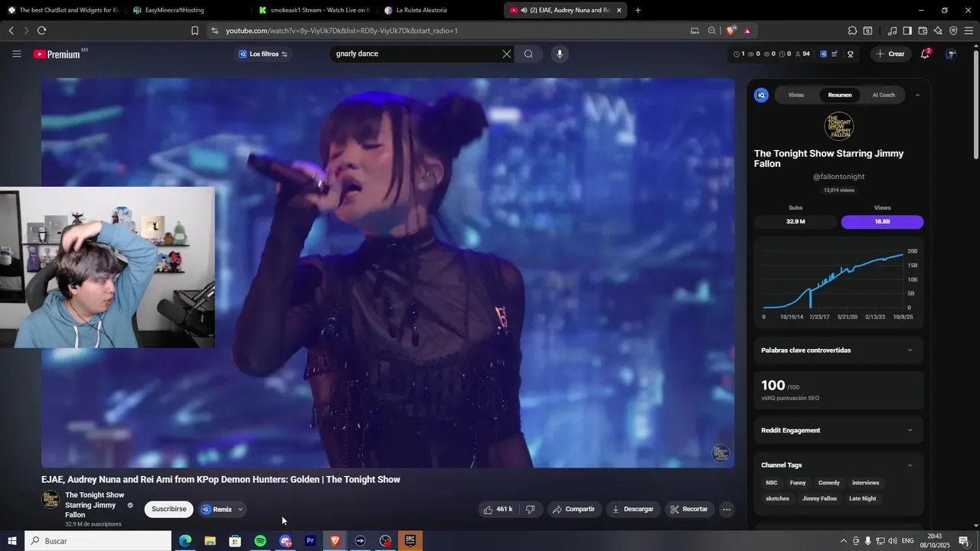The image size is (980, 551).
Task: Switch to vidIQ Vistas tab
Action: pos(795,95)
